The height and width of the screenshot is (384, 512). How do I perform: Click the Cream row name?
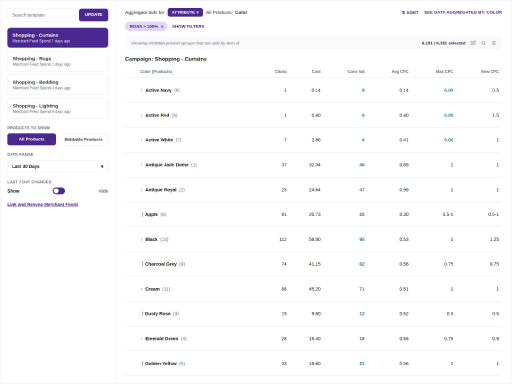(152, 289)
